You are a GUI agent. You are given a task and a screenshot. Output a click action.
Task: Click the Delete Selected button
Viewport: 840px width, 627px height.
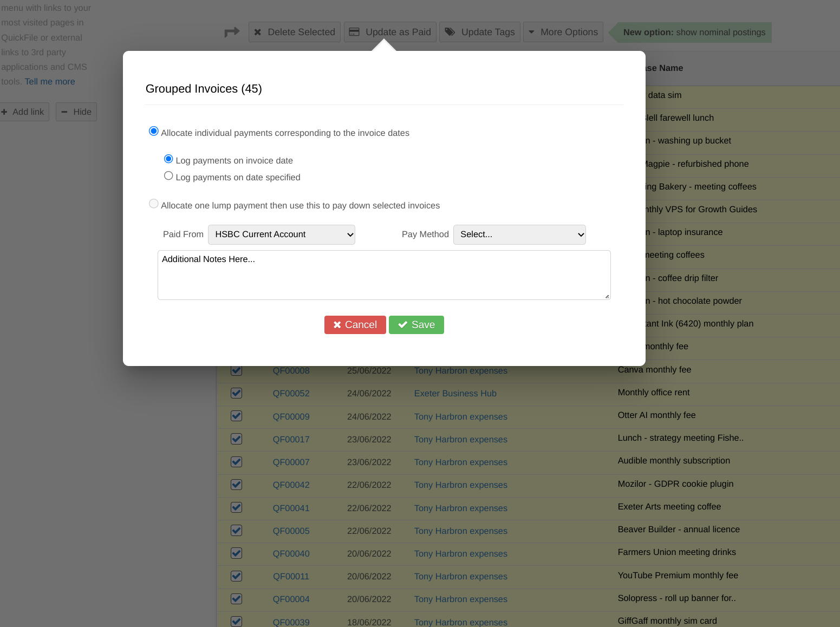point(295,32)
